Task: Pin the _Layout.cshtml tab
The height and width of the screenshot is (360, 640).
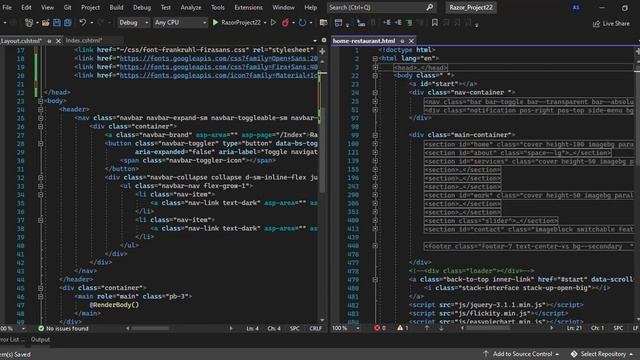Action: [49, 41]
